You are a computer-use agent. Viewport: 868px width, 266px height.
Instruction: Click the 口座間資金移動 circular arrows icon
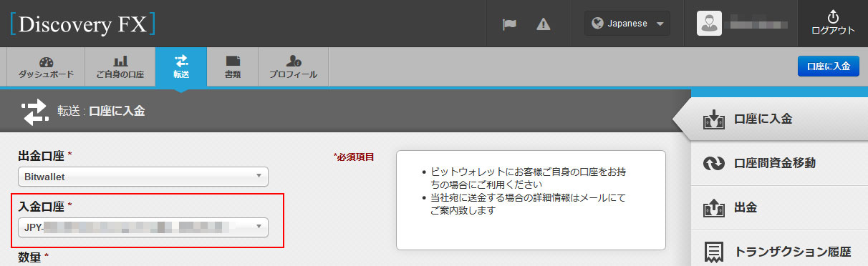pos(715,164)
